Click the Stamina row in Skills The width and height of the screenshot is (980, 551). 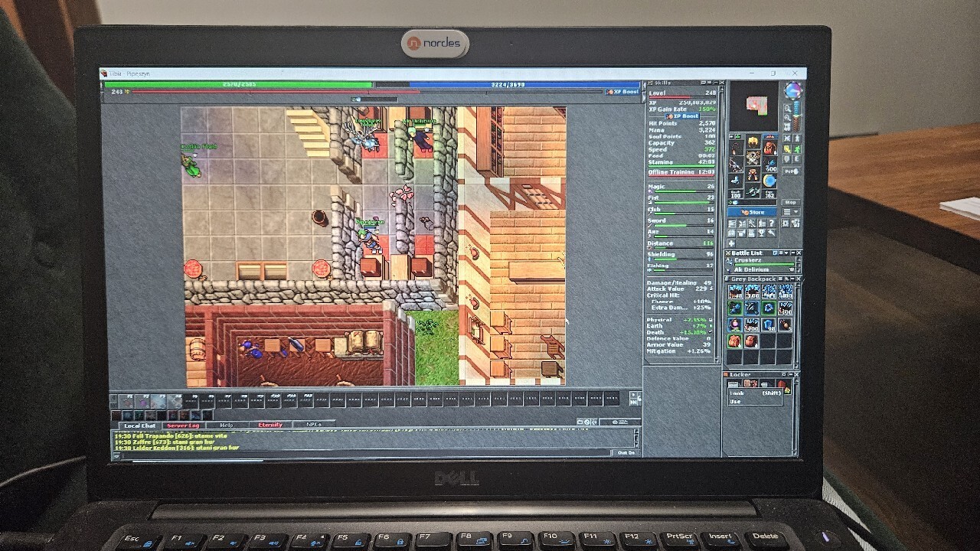point(682,162)
